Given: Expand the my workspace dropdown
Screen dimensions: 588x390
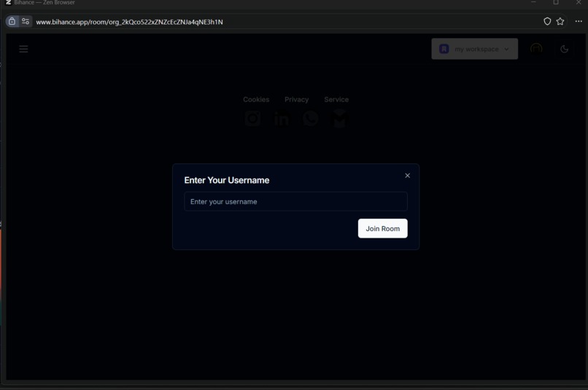Looking at the screenshot, I should coord(474,49).
